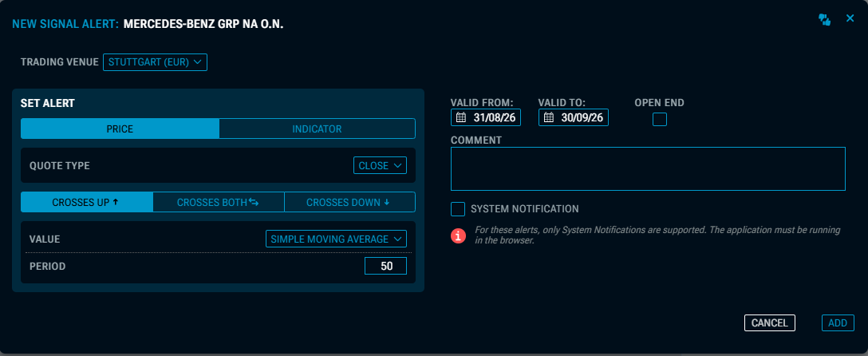The image size is (868, 356).
Task: Click the Period input field
Action: (386, 267)
